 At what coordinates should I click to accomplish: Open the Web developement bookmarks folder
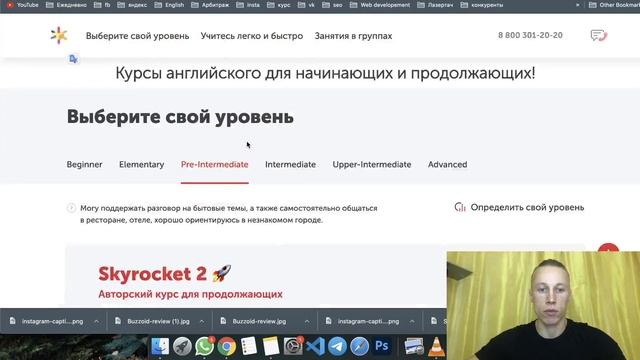click(380, 5)
